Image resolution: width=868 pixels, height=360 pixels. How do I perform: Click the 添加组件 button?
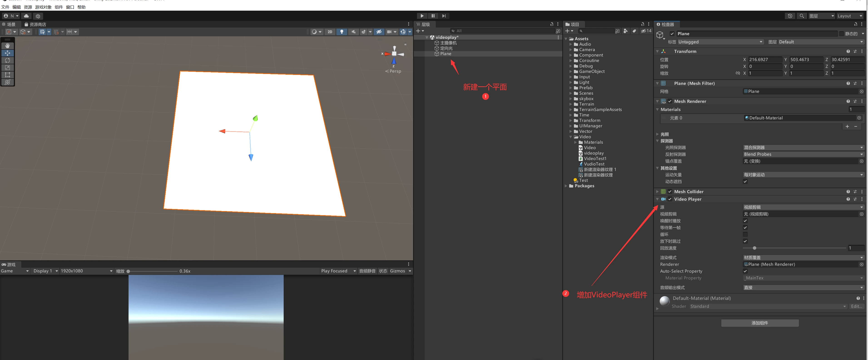click(x=759, y=323)
